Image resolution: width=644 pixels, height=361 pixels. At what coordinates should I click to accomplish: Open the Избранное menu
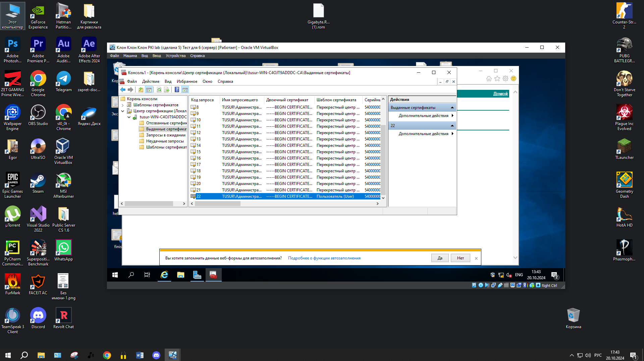coord(187,81)
